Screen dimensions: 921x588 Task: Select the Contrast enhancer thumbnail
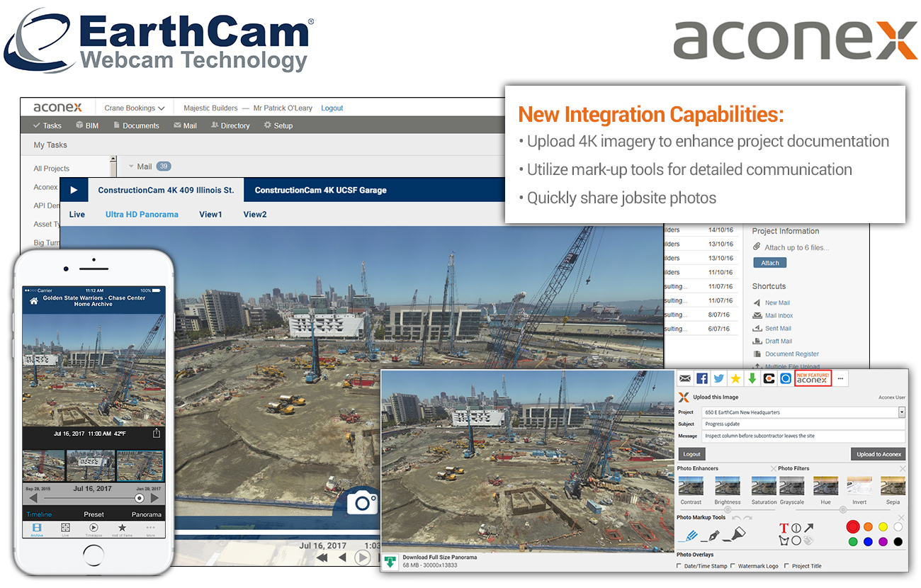[x=691, y=486]
